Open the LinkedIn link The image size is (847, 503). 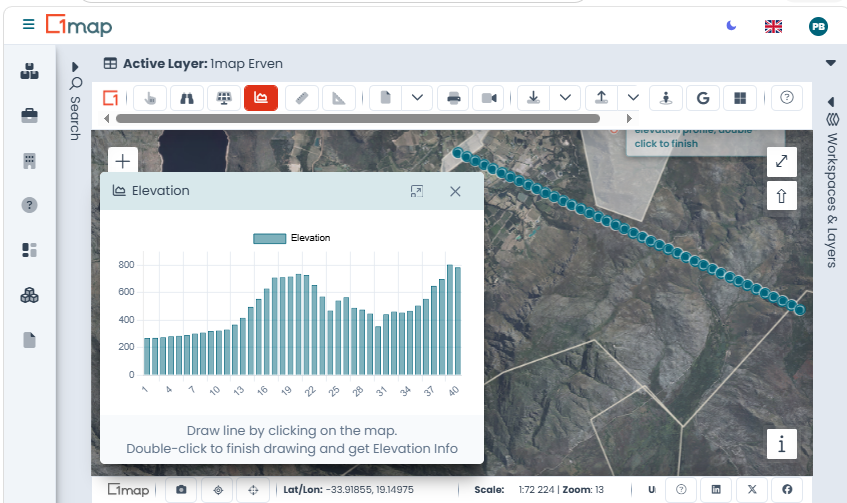[x=716, y=489]
